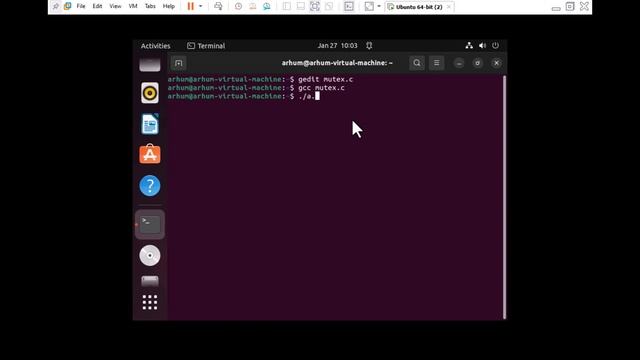This screenshot has height=360, width=640.
Task: Click the network status icon
Action: point(469,45)
